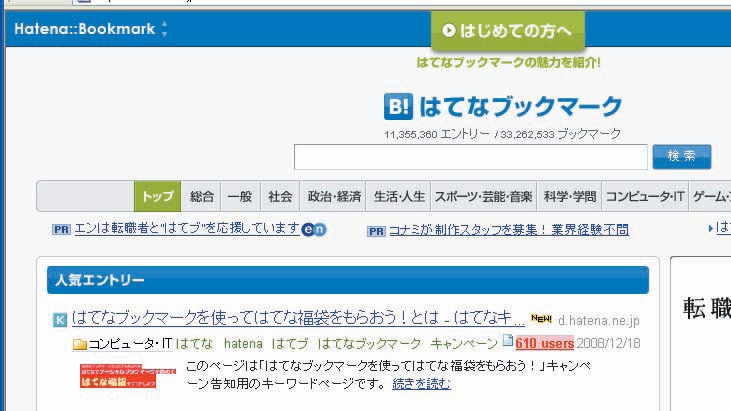Open the 政治・経済 category tab
This screenshot has width=731, height=411.
[334, 196]
